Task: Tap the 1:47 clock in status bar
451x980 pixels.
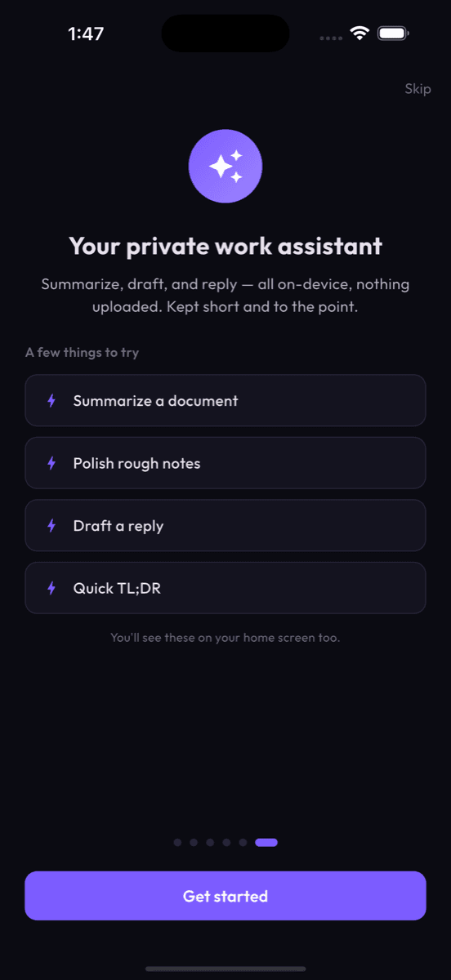Action: (x=86, y=33)
